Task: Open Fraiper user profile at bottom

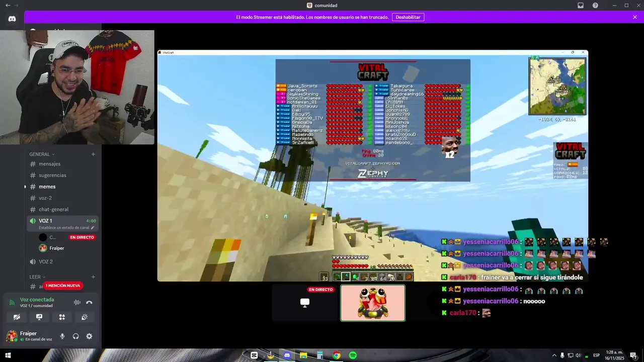Action: click(29, 336)
